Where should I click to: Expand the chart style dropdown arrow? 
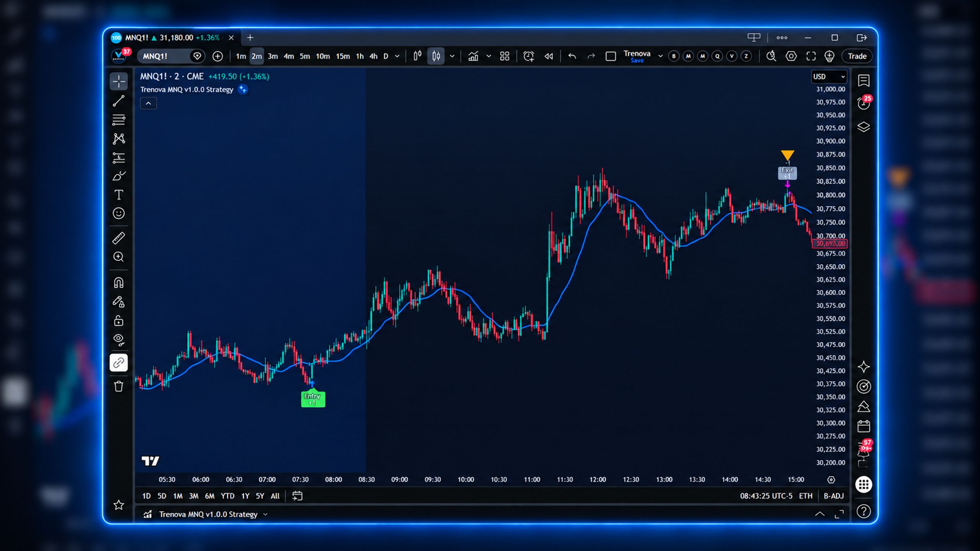(x=452, y=56)
